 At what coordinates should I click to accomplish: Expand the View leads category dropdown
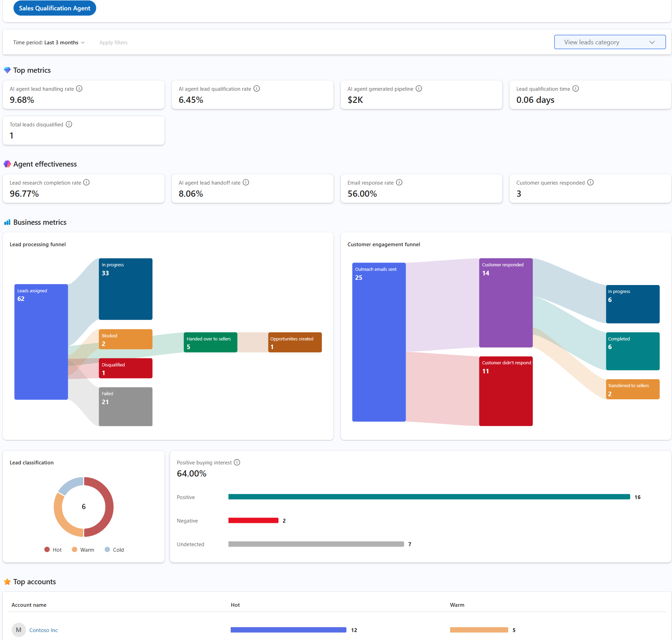pos(610,42)
